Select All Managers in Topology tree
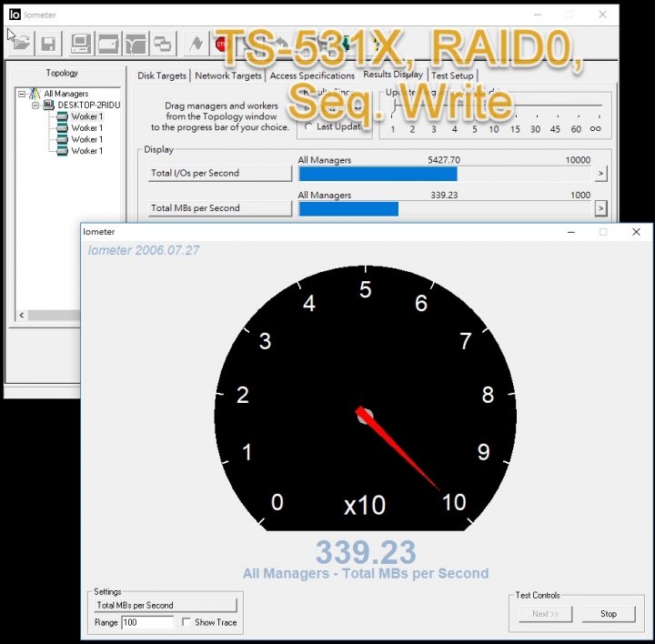Viewport: 655px width, 644px height. [x=66, y=94]
